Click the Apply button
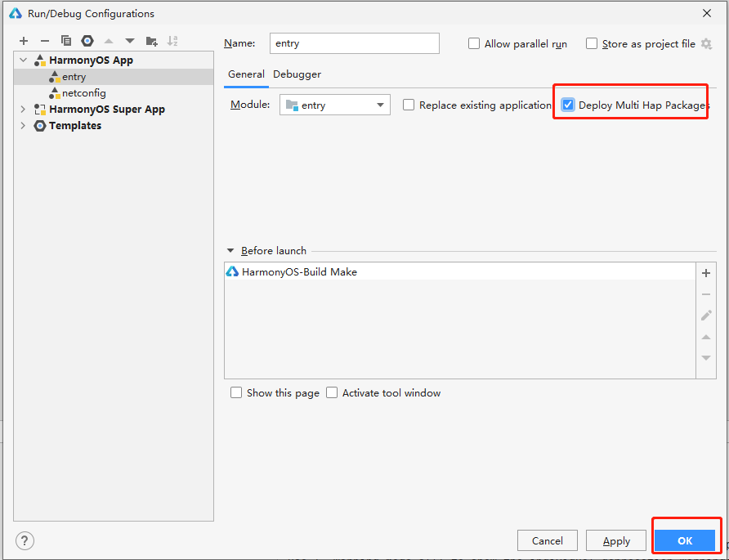729x560 pixels. [x=616, y=540]
